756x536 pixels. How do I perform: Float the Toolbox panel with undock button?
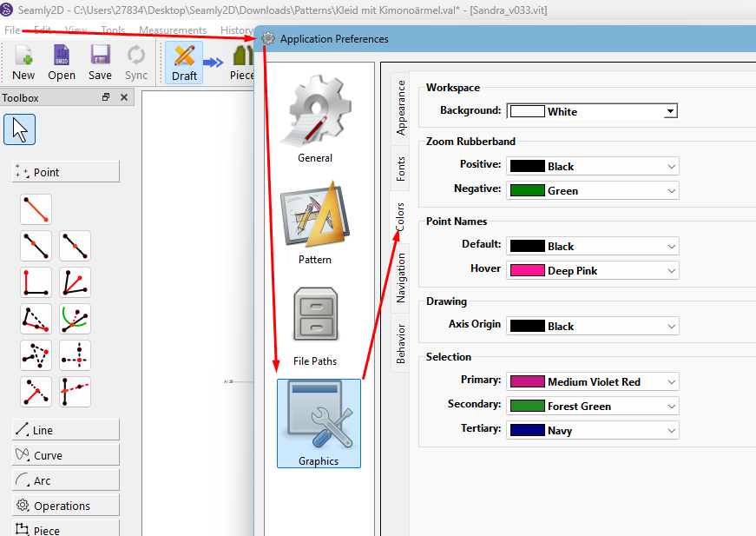click(106, 97)
